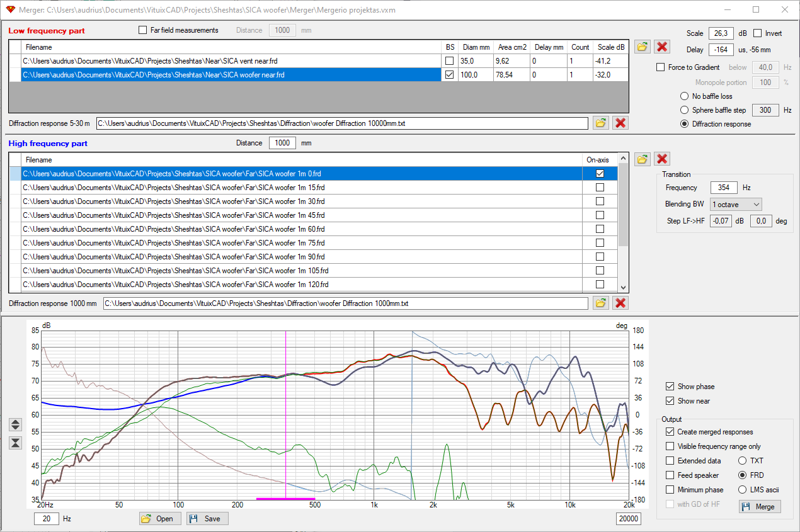
Task: Enable Minimum phase checkbox
Action: 670,490
